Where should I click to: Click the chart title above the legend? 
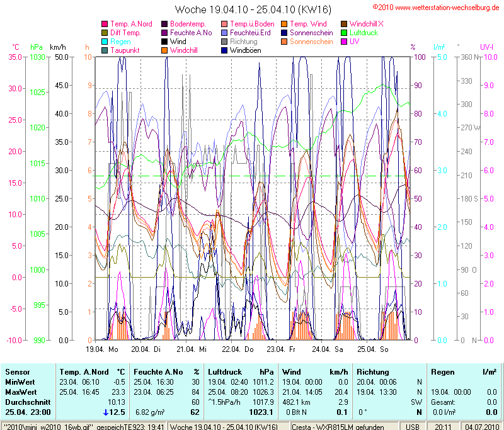(253, 9)
